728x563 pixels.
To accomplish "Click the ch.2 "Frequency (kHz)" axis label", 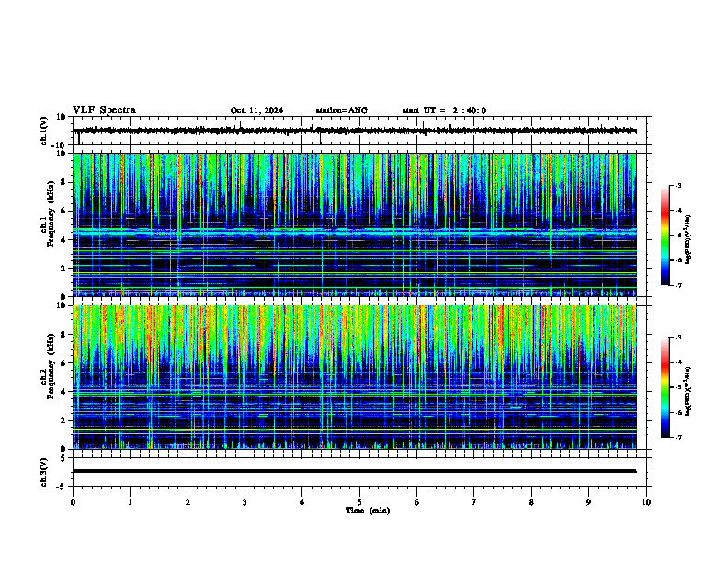I will point(51,366).
